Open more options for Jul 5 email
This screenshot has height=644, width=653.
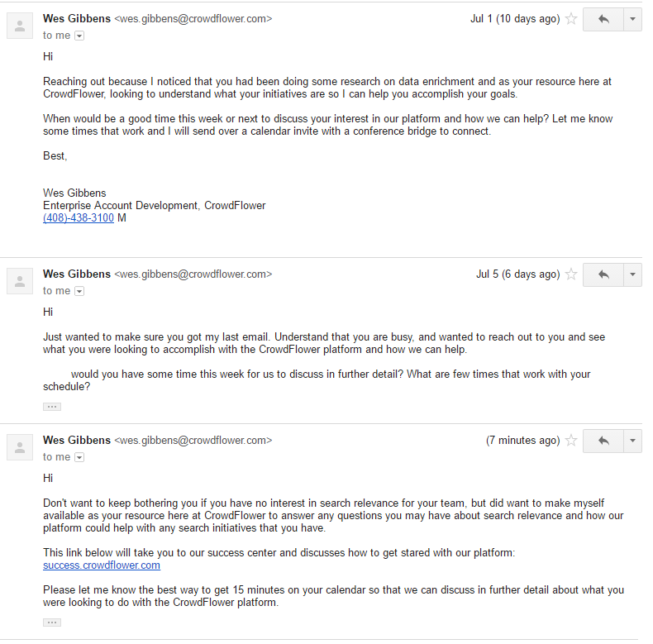632,274
